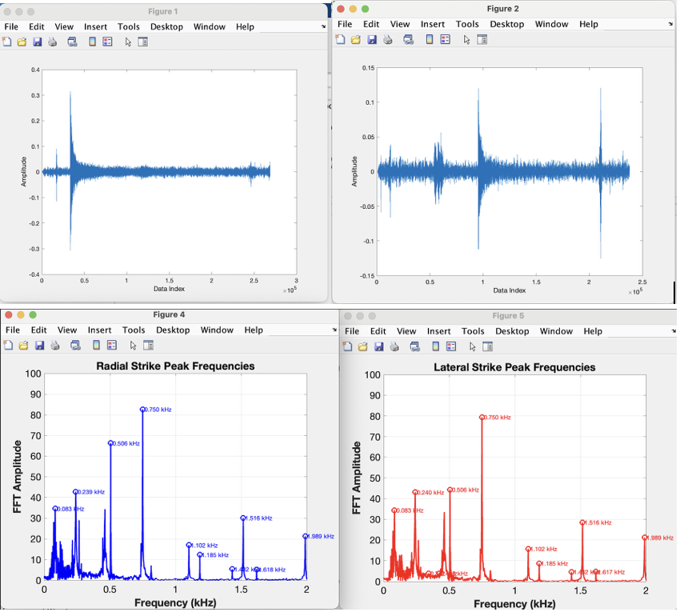Insert a colorbar in Figure 5
Image resolution: width=680 pixels, height=616 pixels.
[x=435, y=346]
